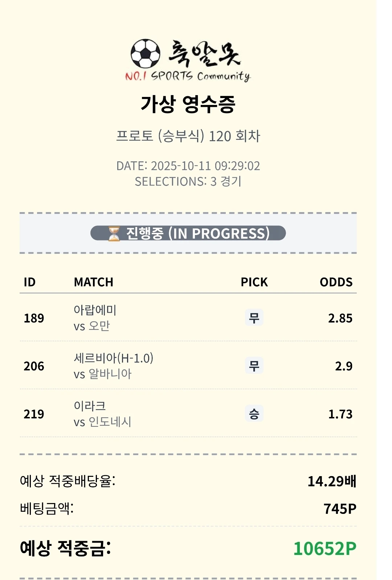Click the PICK column header

coord(254,282)
